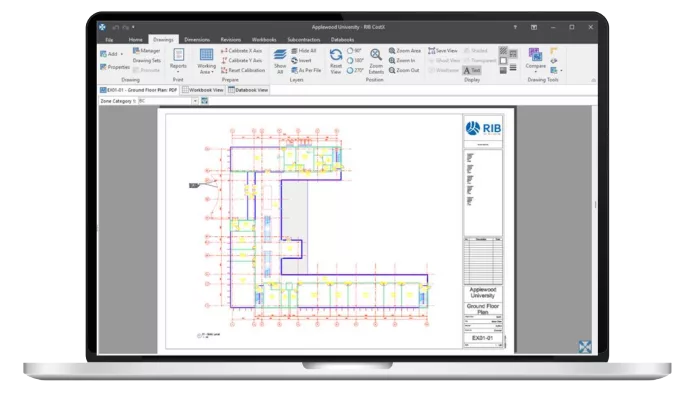Expand the Add drawing dropdown arrow
Screen dimensions: 700x394
(x=122, y=54)
